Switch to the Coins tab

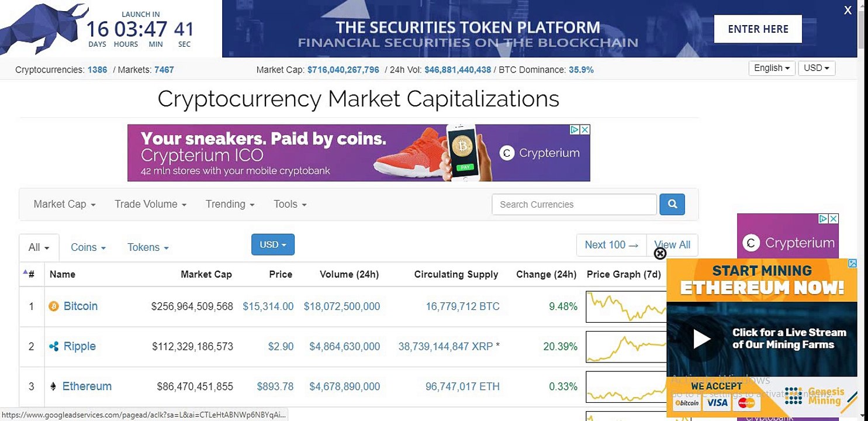click(88, 247)
